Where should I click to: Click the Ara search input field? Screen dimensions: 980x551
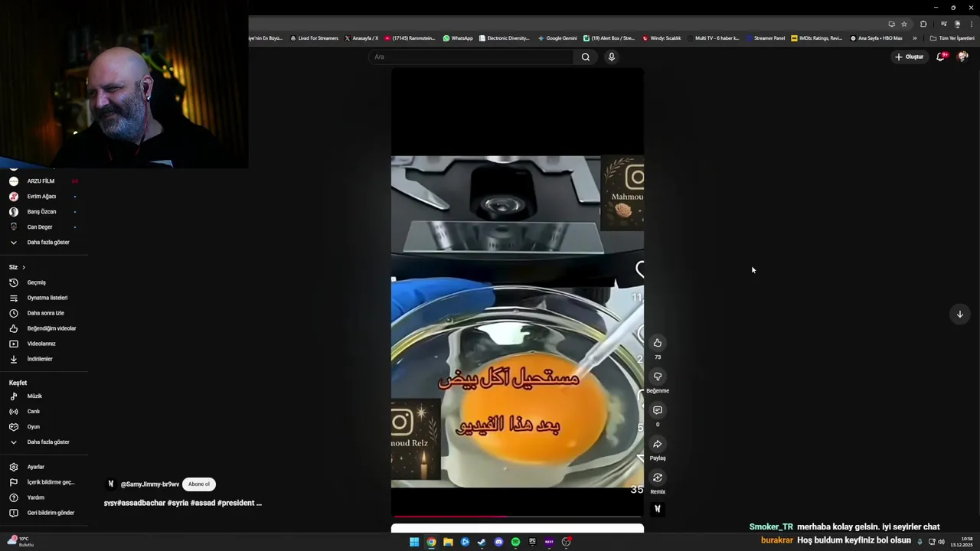[471, 57]
